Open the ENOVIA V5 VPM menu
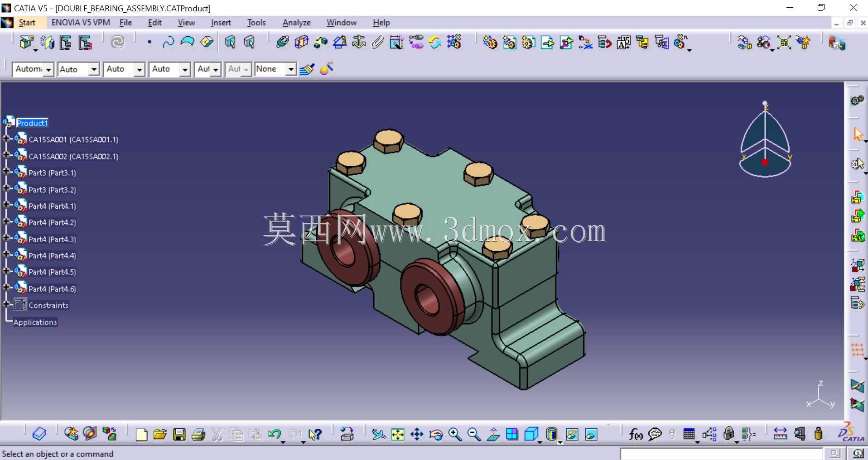The height and width of the screenshot is (460, 868). [x=81, y=23]
